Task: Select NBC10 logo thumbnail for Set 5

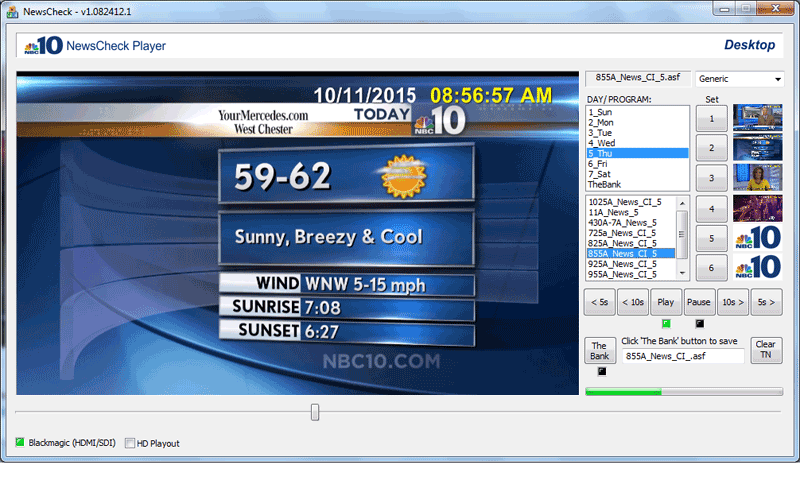Action: 757,237
